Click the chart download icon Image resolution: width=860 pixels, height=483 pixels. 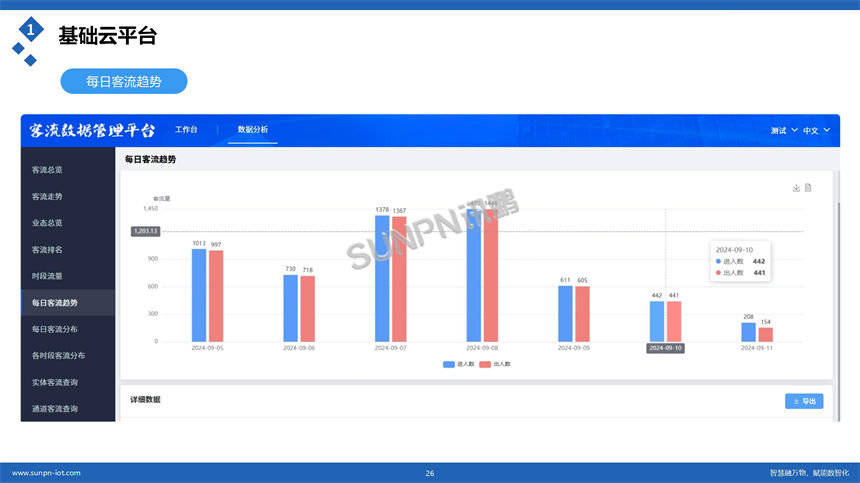(796, 188)
